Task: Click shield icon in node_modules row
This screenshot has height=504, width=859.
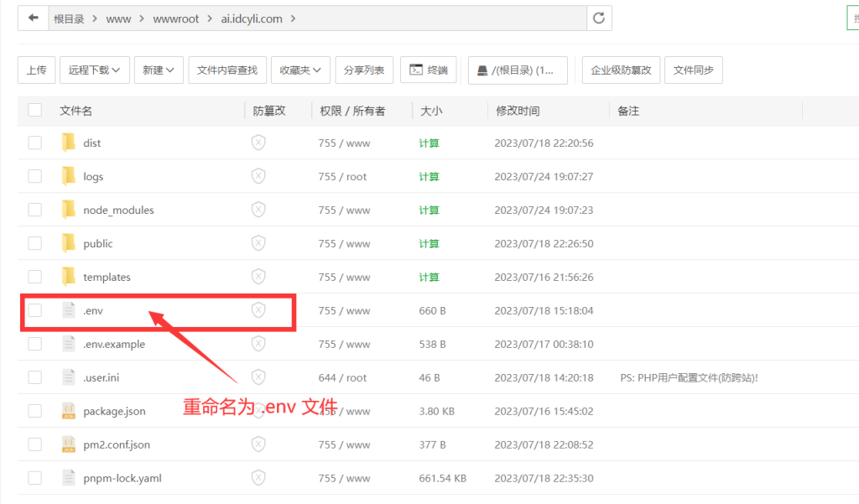Action: click(x=258, y=210)
